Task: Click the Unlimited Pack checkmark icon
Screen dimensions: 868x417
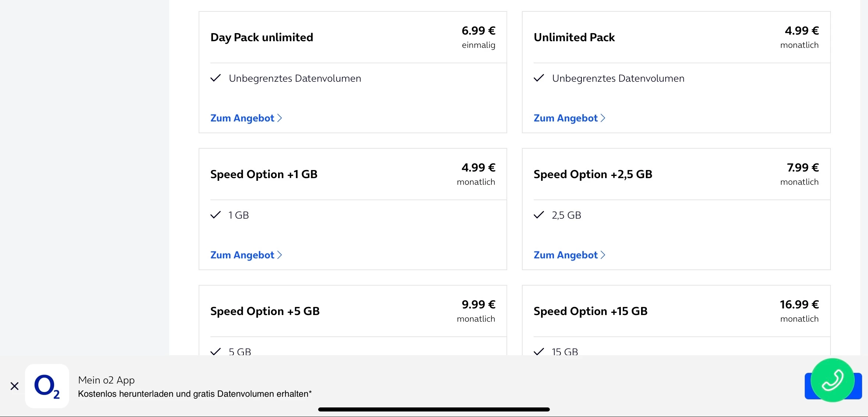Action: point(539,78)
